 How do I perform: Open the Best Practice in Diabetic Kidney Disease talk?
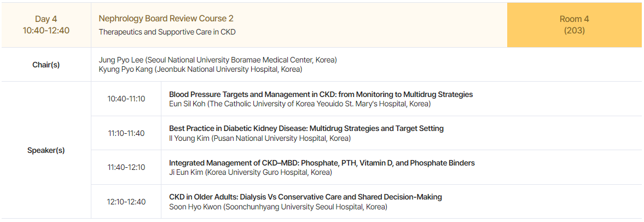click(306, 128)
